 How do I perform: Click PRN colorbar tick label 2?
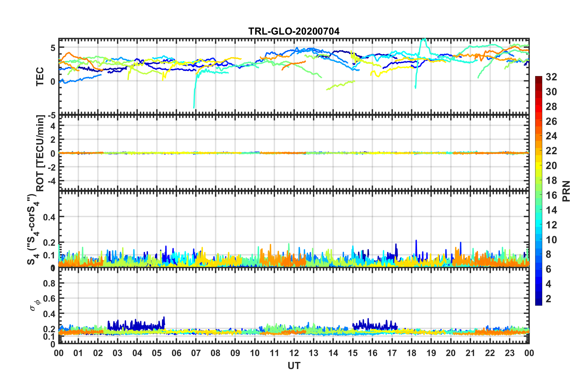coord(548,299)
